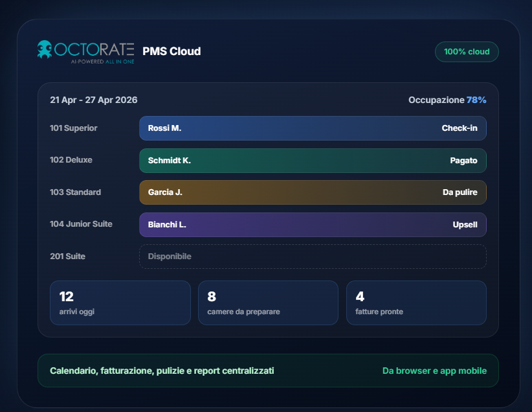Image resolution: width=532 pixels, height=412 pixels.
Task: Open the 12 arrivi oggi card
Action: [120, 303]
